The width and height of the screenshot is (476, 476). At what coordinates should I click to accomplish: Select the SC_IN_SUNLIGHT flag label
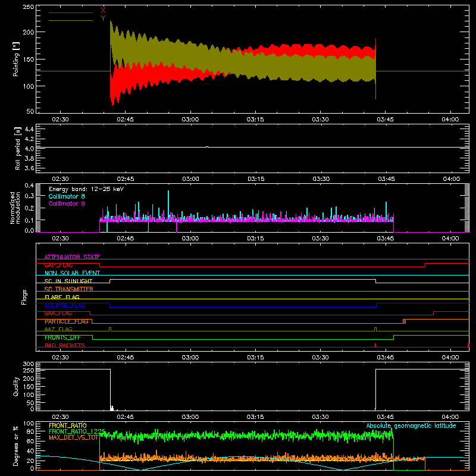tap(68, 281)
